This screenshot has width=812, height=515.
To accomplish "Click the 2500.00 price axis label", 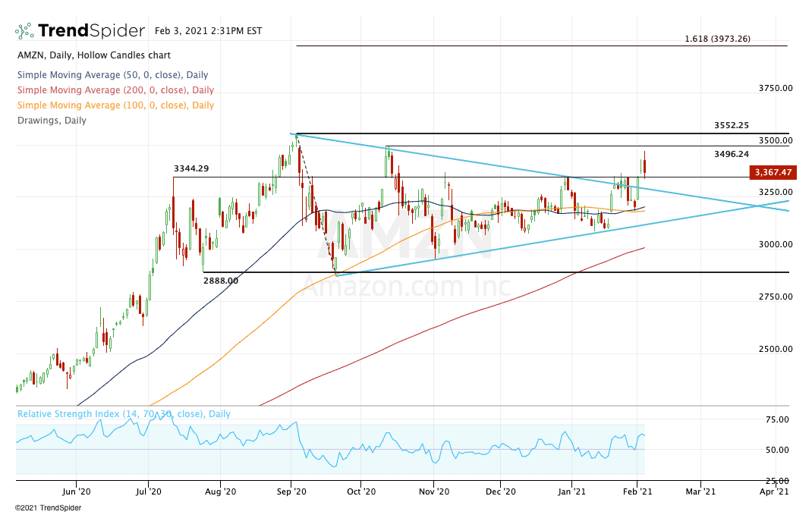I will 776,349.
